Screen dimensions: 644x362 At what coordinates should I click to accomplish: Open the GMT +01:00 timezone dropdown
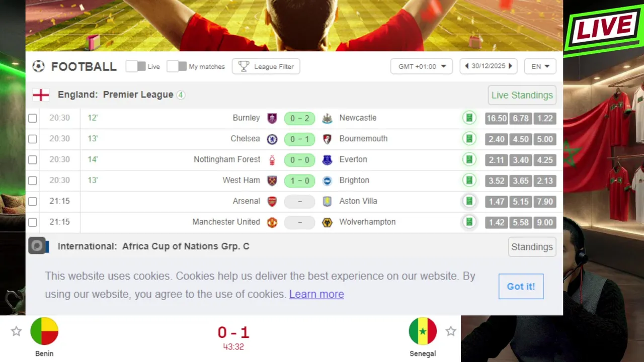422,66
